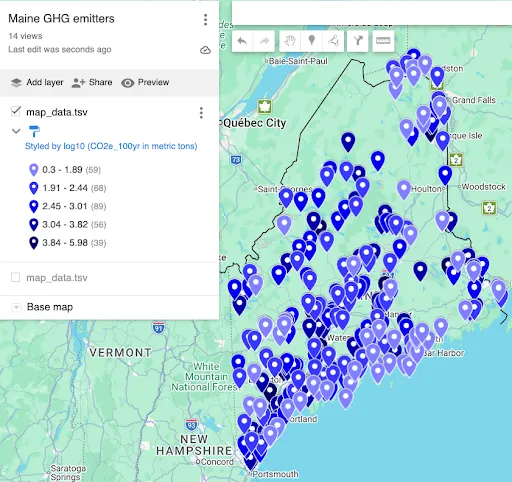Select the Draw a line tool
Image resolution: width=512 pixels, height=482 pixels.
(x=333, y=41)
